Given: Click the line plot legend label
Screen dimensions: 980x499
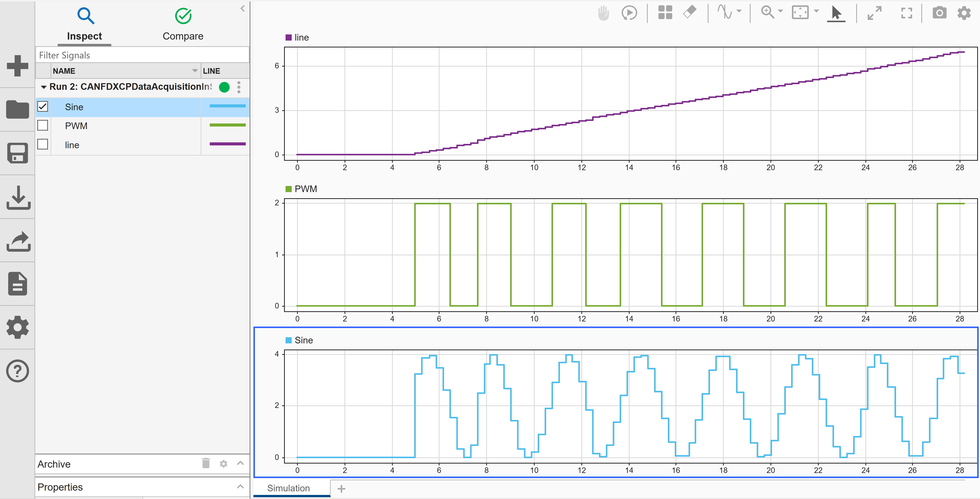Looking at the screenshot, I should click(302, 37).
